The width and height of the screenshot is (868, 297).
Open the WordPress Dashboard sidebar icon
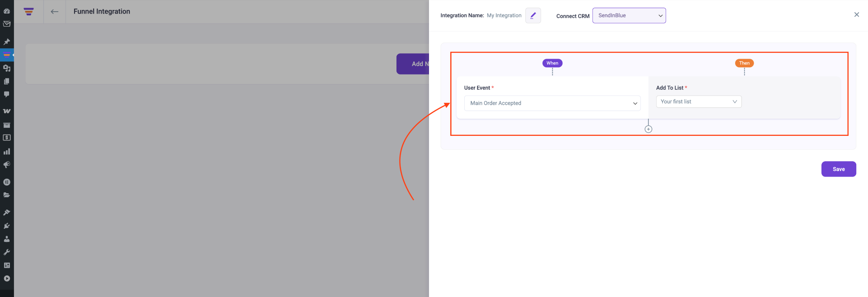point(7,11)
